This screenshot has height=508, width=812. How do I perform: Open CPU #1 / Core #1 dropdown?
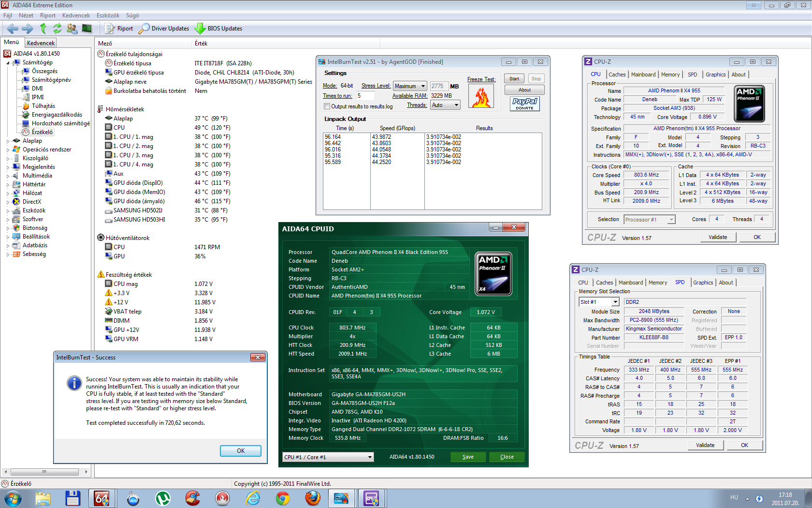point(328,457)
